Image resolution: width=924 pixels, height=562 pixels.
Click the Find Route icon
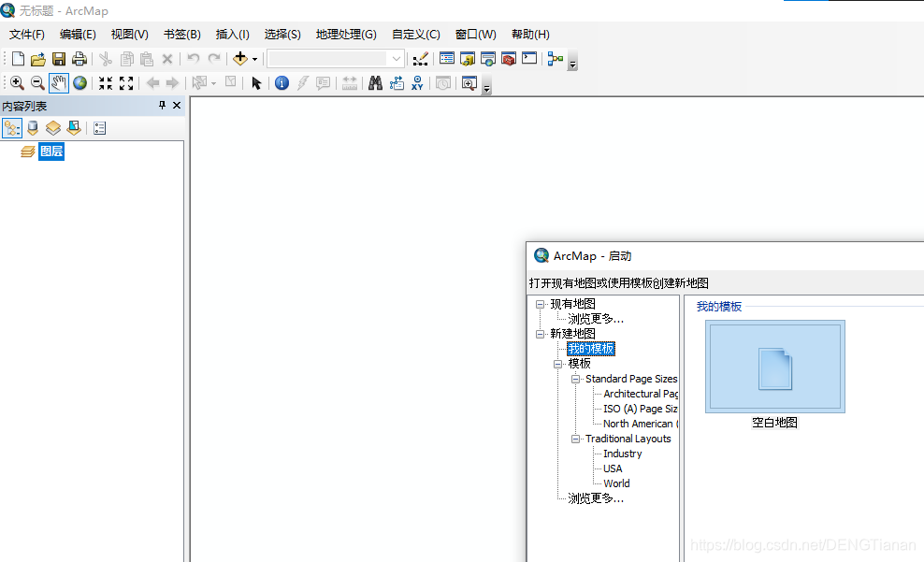(397, 83)
